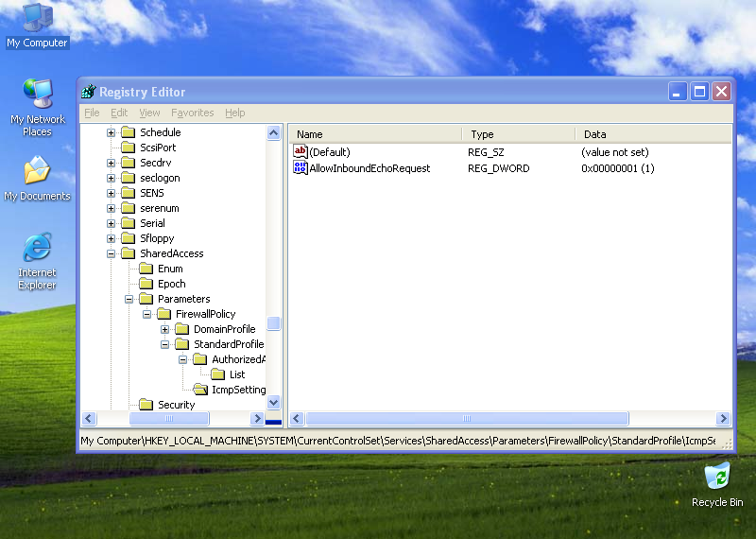The height and width of the screenshot is (539, 756).
Task: Click the Epoch folder icon
Action: pyautogui.click(x=146, y=284)
